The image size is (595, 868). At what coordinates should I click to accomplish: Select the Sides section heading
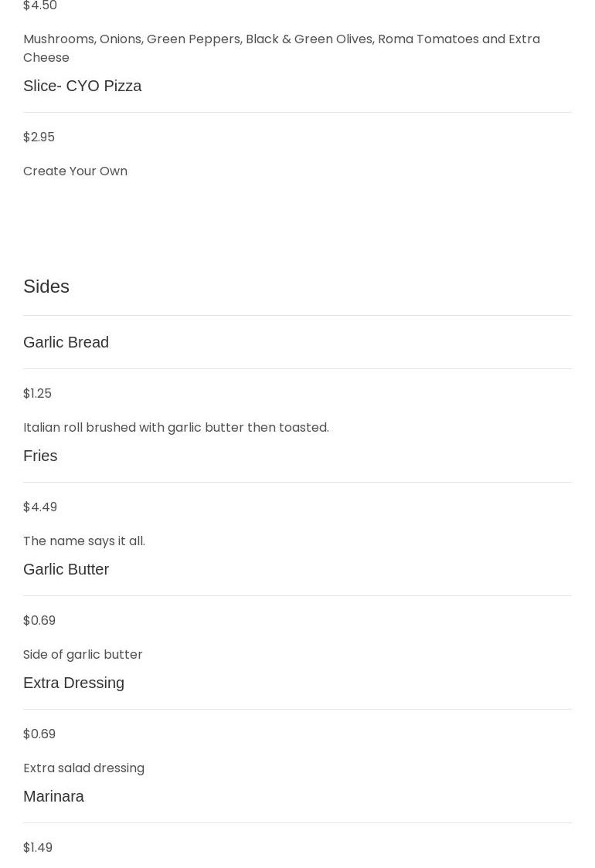pos(46,287)
